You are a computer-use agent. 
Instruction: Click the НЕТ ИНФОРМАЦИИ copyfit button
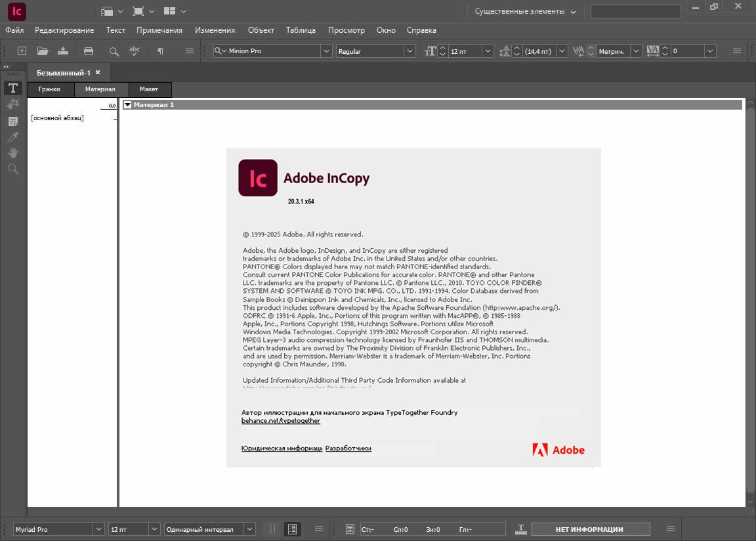click(x=591, y=529)
